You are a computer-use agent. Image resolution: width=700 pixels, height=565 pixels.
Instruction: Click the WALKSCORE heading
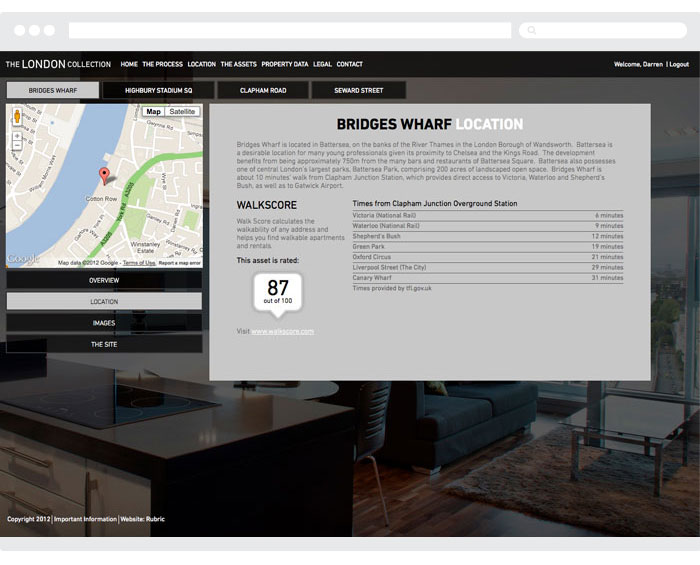(267, 205)
